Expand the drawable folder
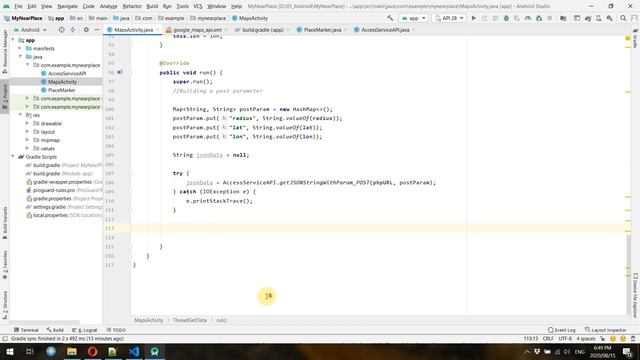640x360 pixels. [x=27, y=123]
